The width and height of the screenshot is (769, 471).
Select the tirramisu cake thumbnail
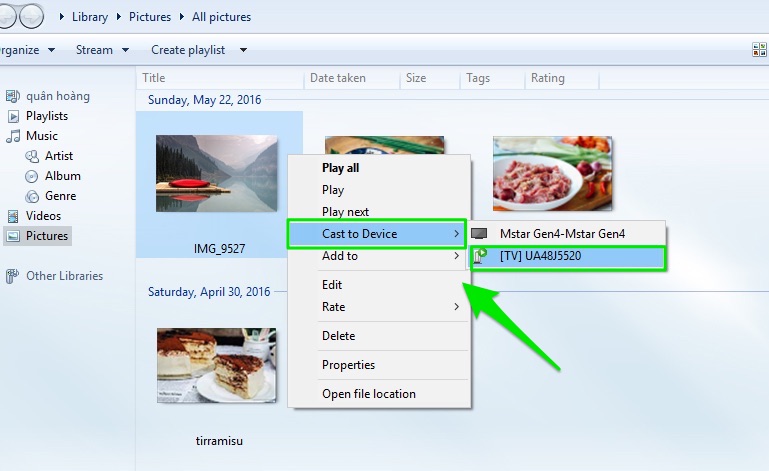pyautogui.click(x=216, y=366)
